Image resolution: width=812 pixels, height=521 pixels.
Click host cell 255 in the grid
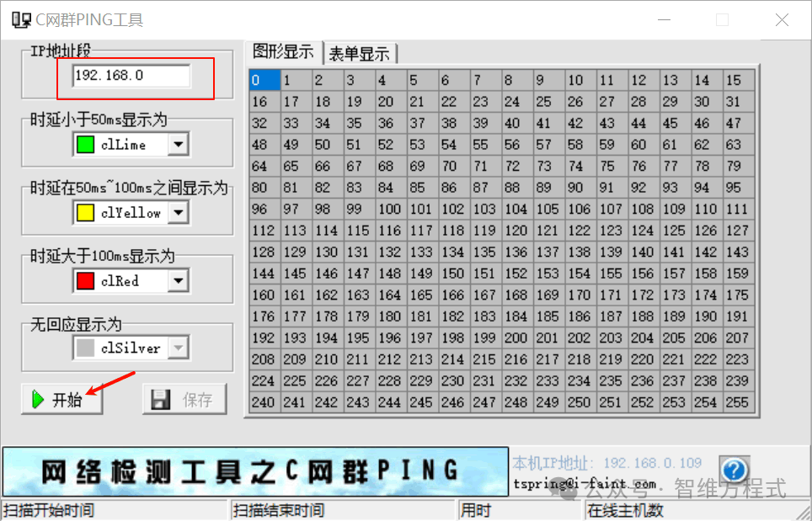click(739, 402)
